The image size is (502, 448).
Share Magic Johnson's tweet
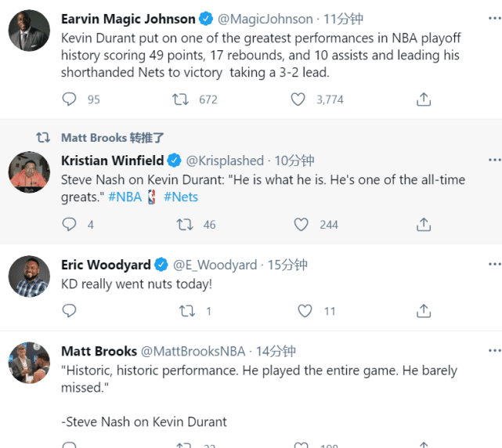click(424, 99)
